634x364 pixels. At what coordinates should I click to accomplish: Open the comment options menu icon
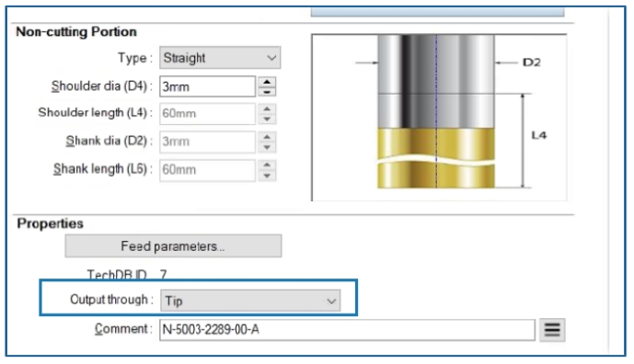click(x=552, y=330)
